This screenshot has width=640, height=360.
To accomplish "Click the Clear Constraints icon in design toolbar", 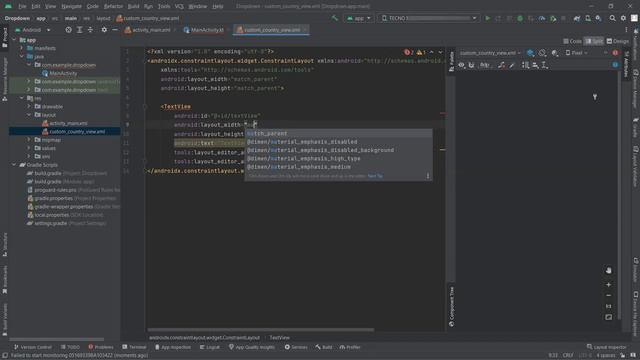I will click(x=502, y=65).
